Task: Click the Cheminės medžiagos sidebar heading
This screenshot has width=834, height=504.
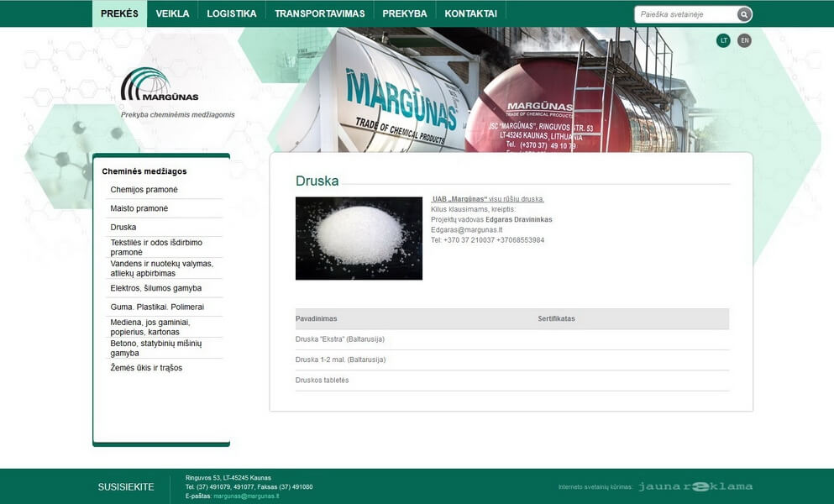Action: click(x=144, y=171)
